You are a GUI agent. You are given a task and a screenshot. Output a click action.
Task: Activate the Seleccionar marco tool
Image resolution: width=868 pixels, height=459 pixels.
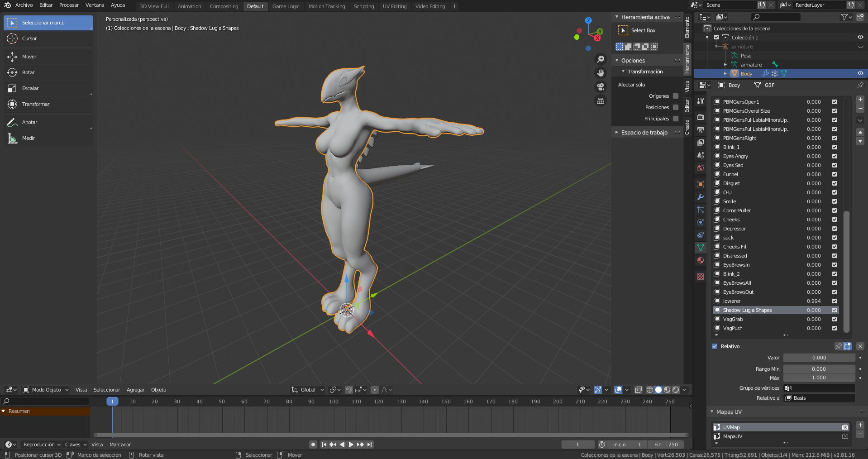click(48, 23)
